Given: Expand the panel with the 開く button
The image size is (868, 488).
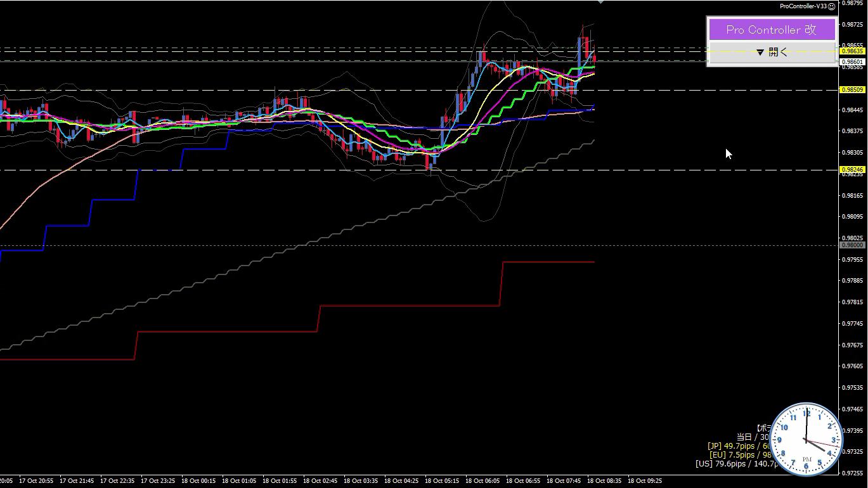Looking at the screenshot, I should point(772,52).
